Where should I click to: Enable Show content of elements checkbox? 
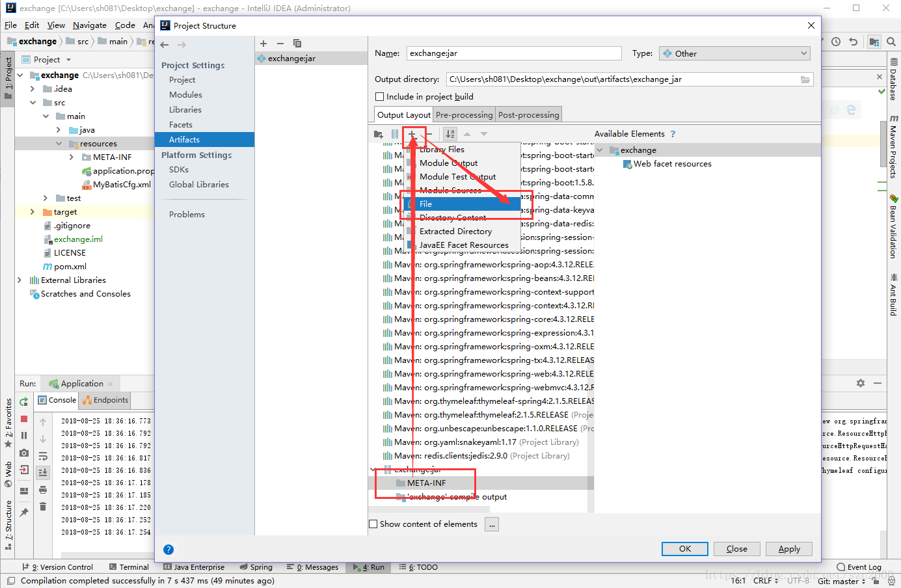[373, 524]
